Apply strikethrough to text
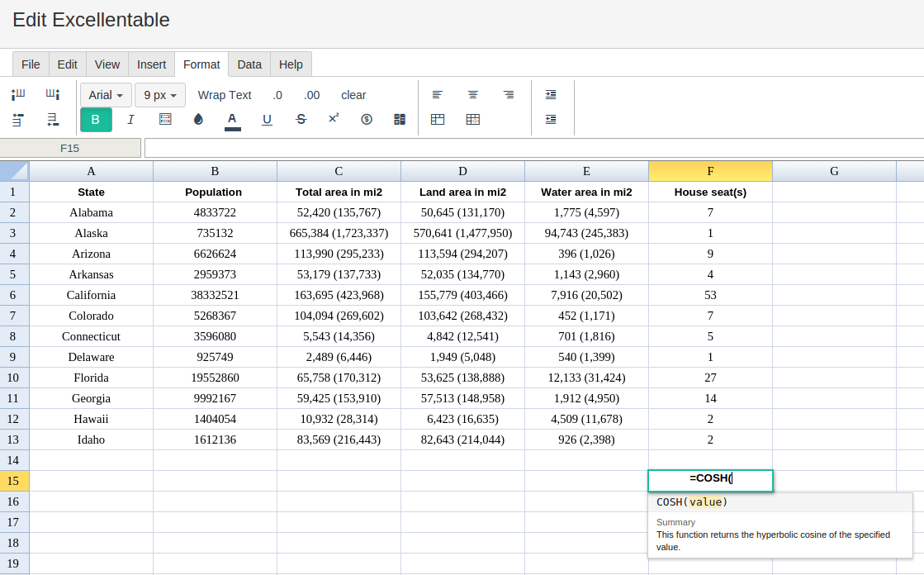 pos(301,120)
